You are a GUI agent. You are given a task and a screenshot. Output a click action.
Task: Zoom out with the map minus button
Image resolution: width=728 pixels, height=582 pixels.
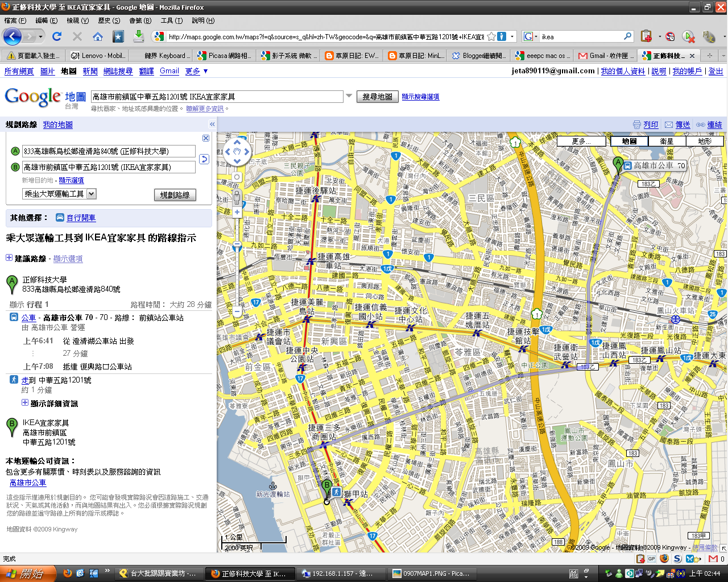[x=237, y=311]
